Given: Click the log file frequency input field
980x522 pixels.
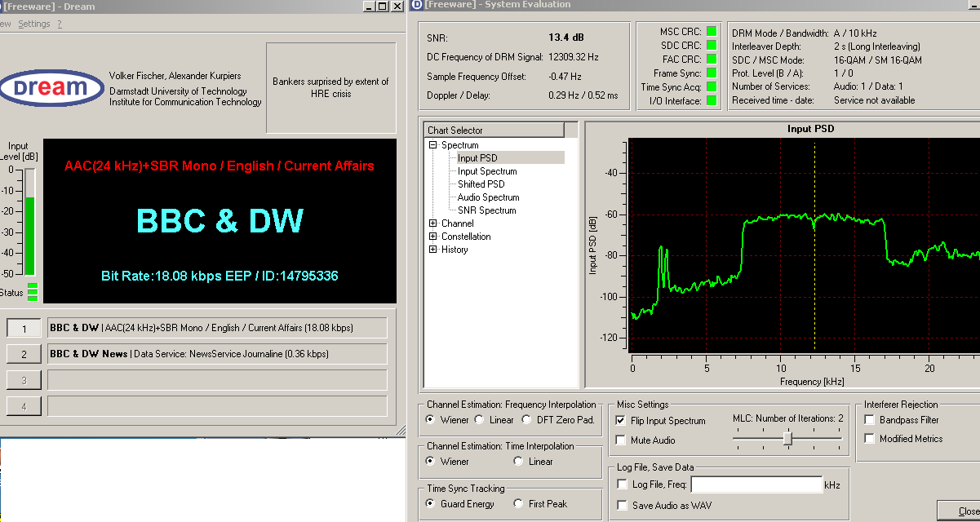Looking at the screenshot, I should (x=756, y=485).
